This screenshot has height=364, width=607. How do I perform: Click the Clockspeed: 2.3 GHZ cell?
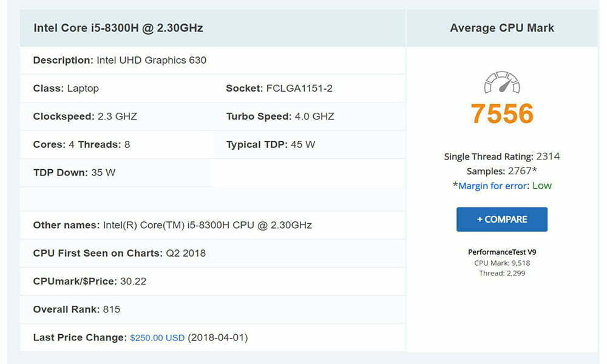[116, 116]
